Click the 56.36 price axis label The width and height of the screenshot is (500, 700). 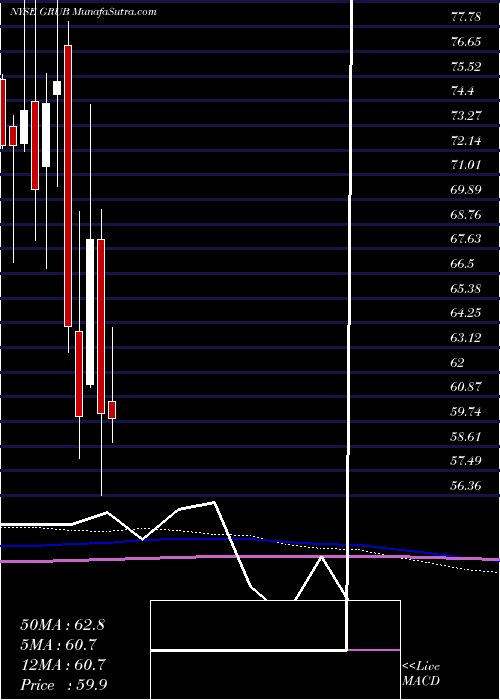pyautogui.click(x=467, y=486)
